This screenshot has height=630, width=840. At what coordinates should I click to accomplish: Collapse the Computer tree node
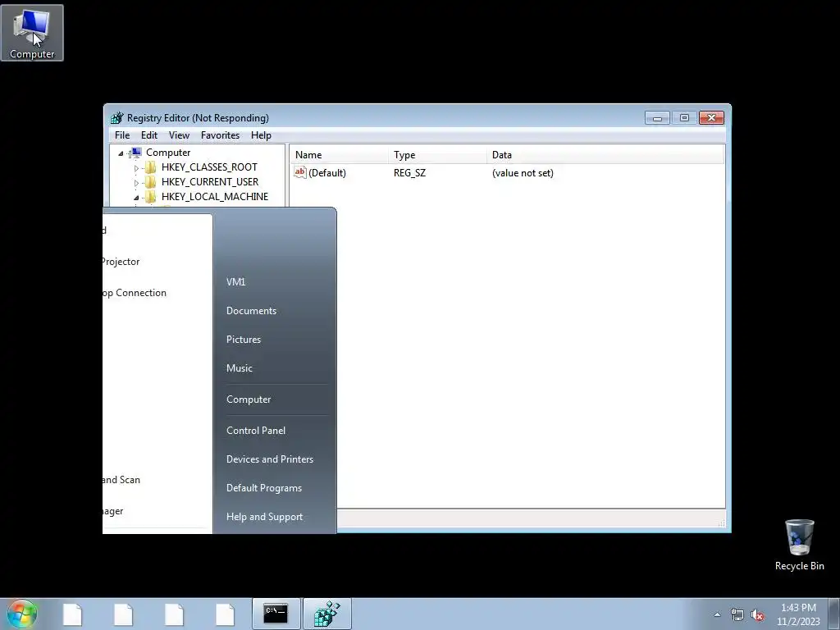(121, 153)
